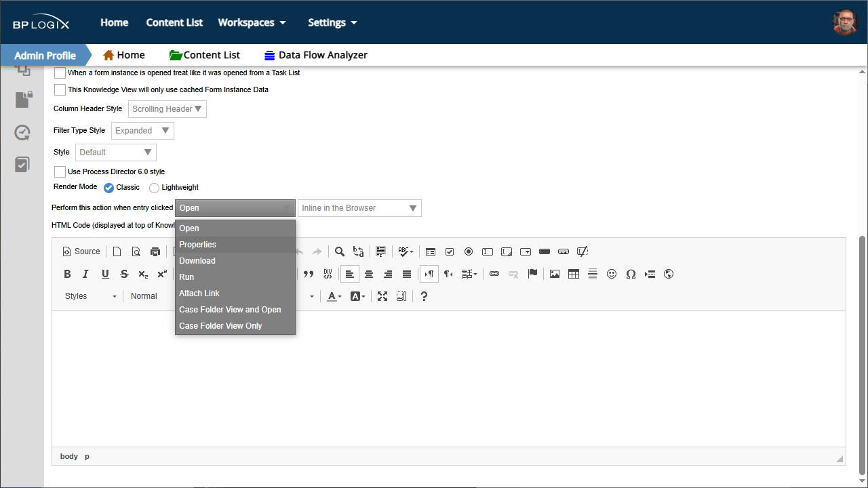Set text direction right to left

(x=448, y=274)
